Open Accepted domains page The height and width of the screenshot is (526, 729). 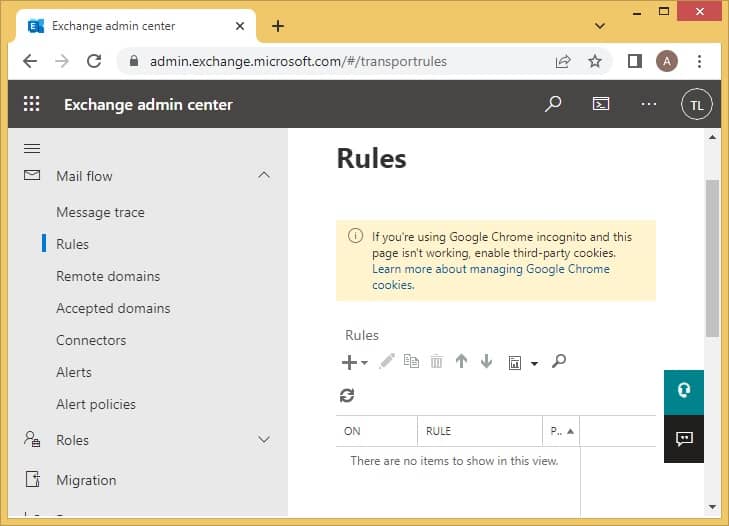(x=113, y=308)
